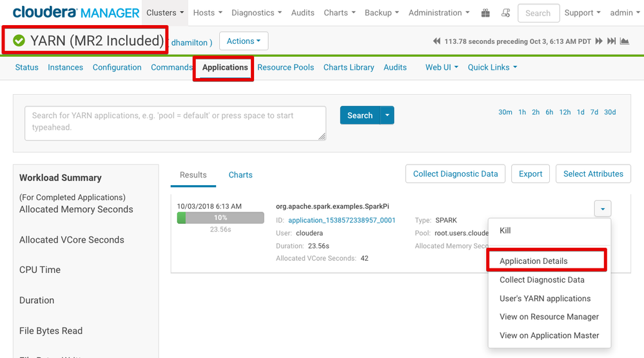Set time range to 30m

[505, 112]
